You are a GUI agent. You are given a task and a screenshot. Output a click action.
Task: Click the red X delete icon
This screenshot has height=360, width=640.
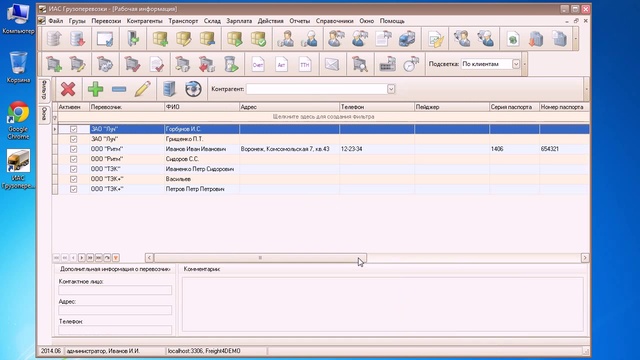click(x=68, y=89)
